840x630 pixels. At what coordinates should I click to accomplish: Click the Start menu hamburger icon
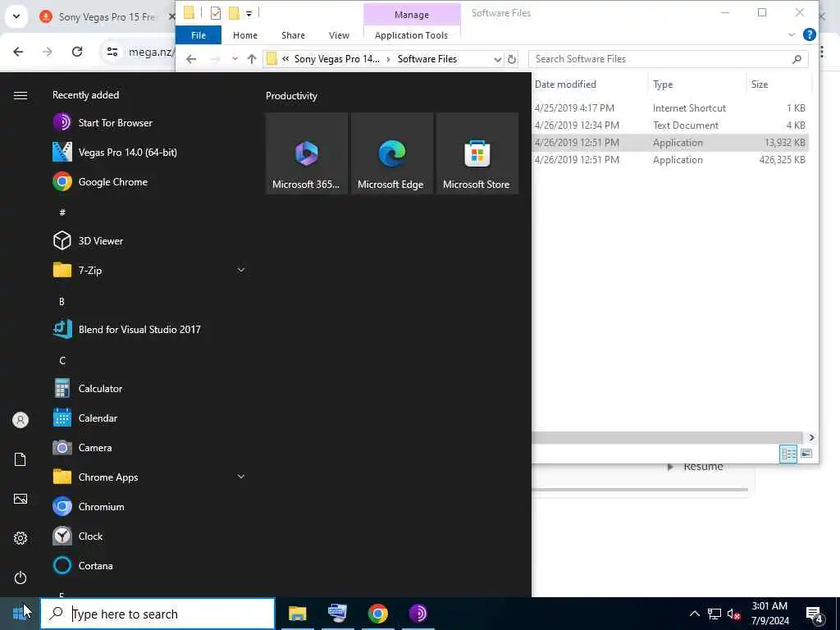21,95
